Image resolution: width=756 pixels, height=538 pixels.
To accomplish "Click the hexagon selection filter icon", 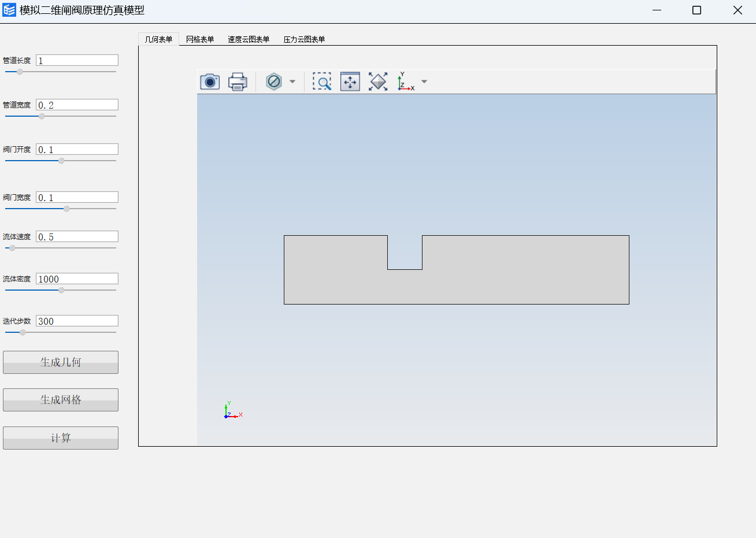I will tap(274, 81).
